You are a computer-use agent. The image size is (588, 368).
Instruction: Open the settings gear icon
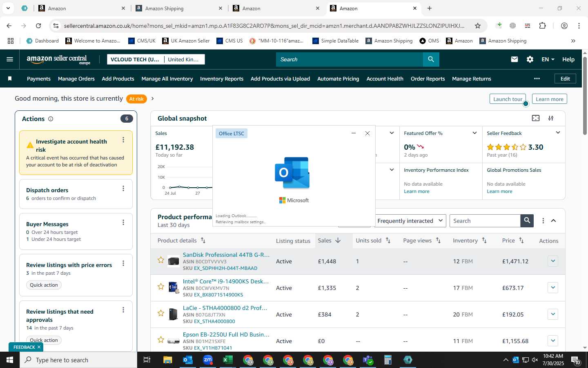pos(530,59)
